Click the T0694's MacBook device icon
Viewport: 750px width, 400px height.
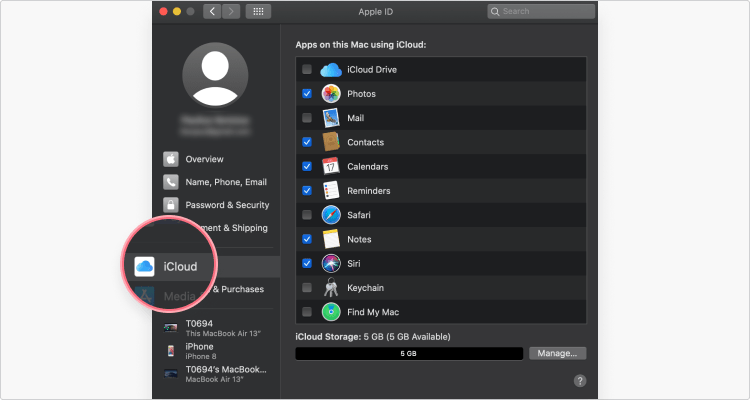(171, 374)
